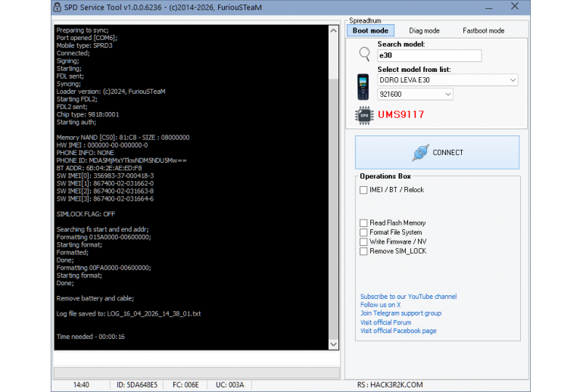The image size is (583, 392).
Task: Tick the Format File System checkbox
Action: click(363, 232)
